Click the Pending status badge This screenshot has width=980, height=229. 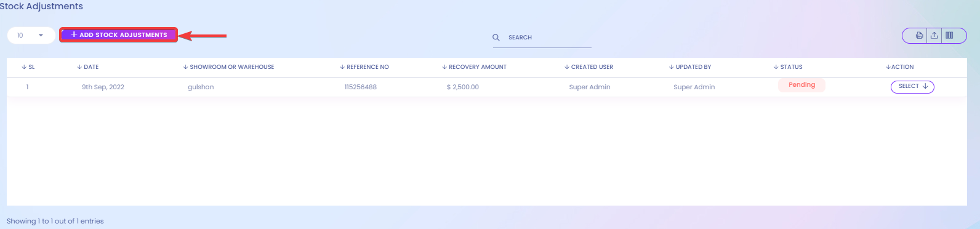[x=801, y=85]
